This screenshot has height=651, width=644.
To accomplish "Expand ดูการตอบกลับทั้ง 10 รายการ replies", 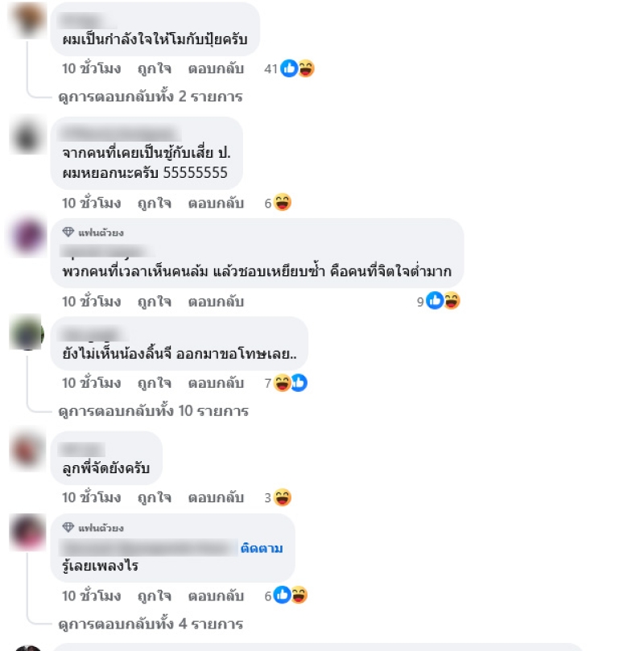I will 153,411.
